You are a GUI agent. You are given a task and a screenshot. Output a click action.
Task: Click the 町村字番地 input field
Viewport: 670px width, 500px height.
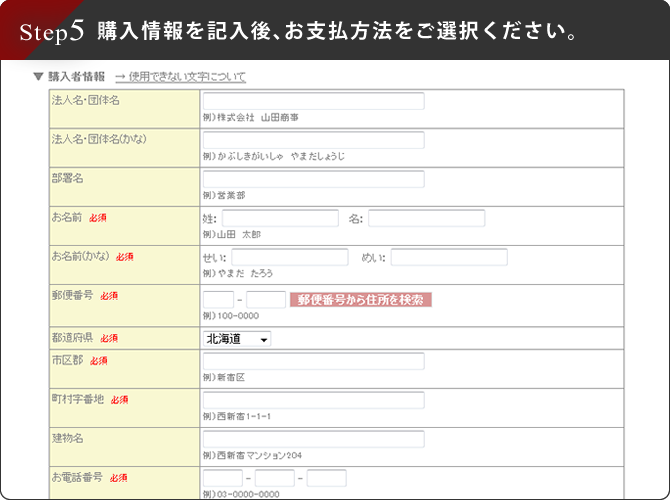point(313,400)
